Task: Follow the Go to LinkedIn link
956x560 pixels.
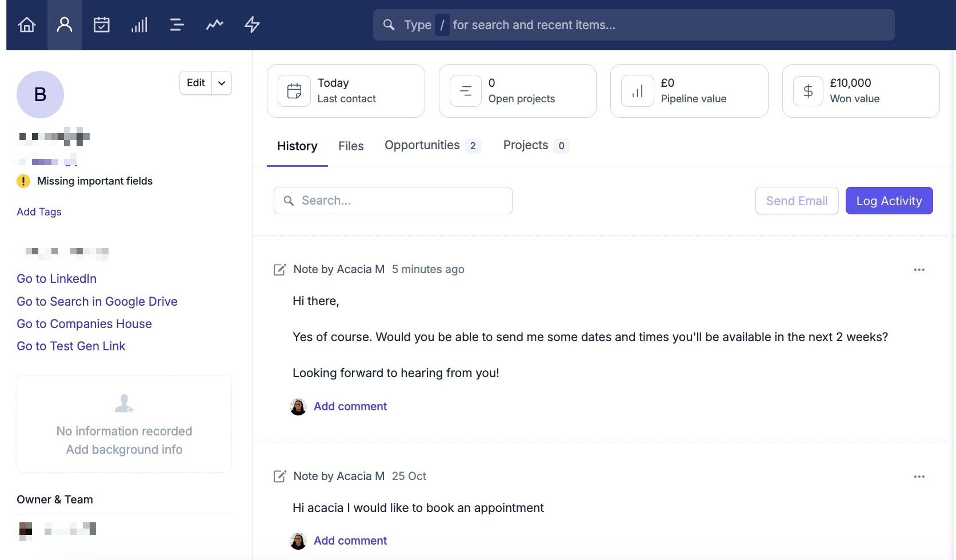Action: 57,279
